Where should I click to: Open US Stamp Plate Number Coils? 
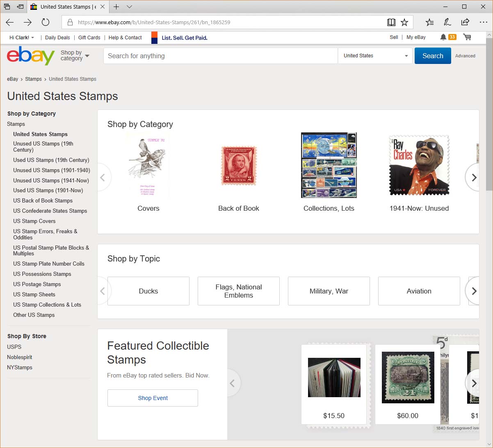pos(48,264)
